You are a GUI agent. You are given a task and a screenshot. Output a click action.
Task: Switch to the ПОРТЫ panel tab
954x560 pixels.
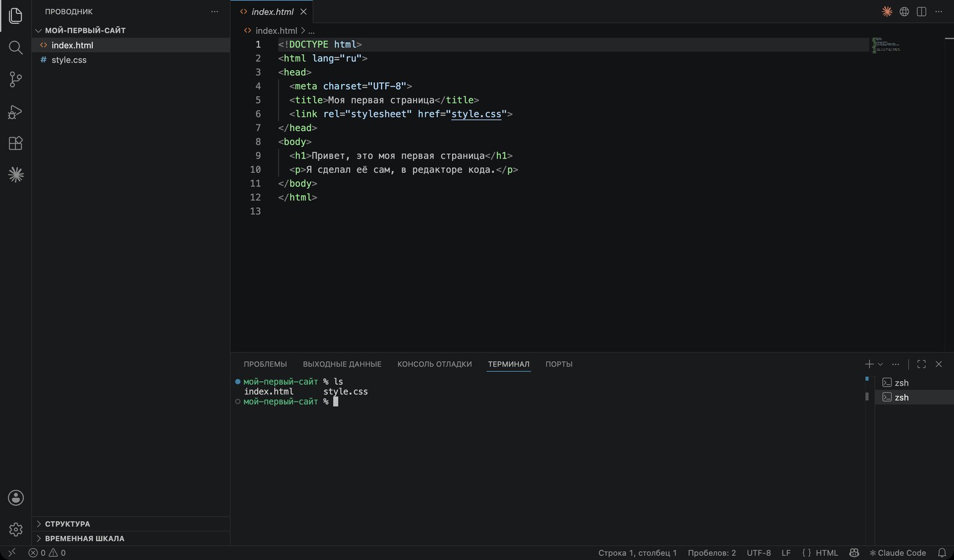[x=559, y=364]
